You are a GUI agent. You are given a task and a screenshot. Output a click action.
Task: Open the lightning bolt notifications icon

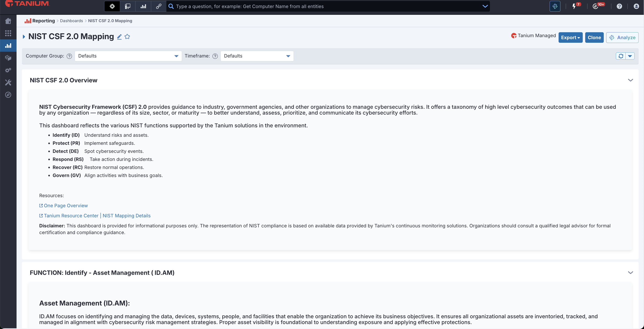coord(574,6)
